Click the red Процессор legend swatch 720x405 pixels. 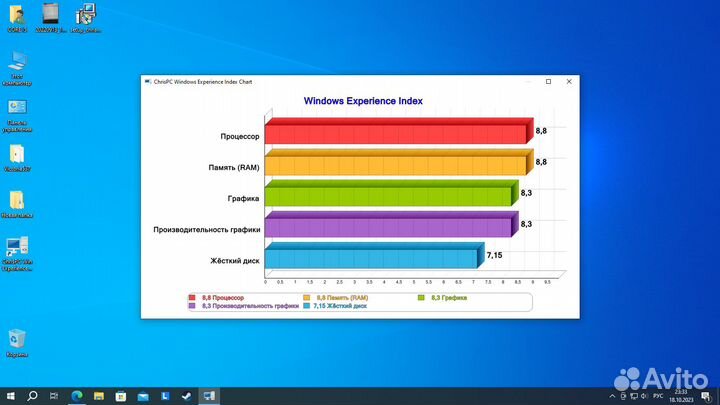pyautogui.click(x=192, y=298)
